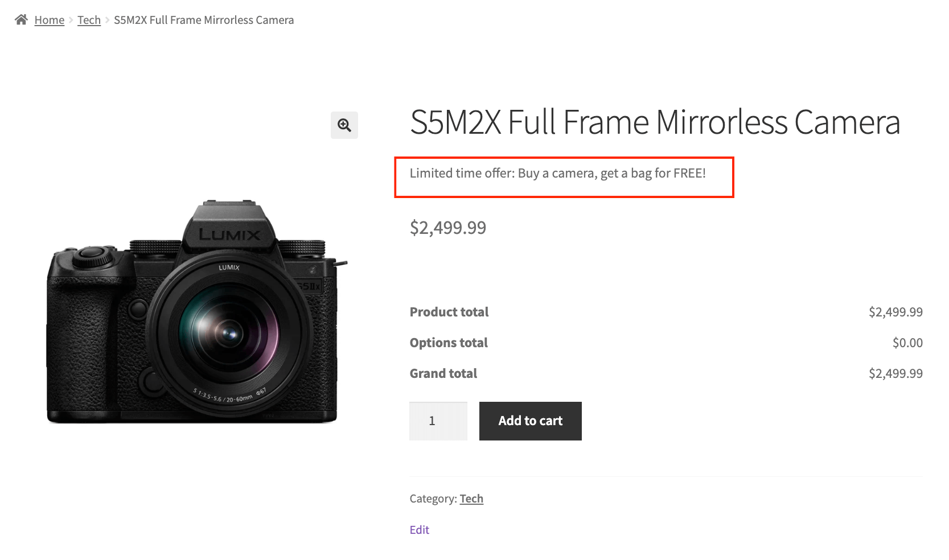Click the purple Edit link
Image resolution: width=949 pixels, height=560 pixels.
pos(420,530)
